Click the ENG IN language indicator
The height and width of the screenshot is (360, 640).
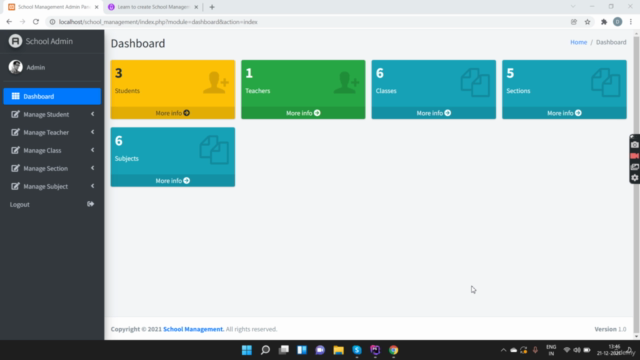[x=551, y=350]
